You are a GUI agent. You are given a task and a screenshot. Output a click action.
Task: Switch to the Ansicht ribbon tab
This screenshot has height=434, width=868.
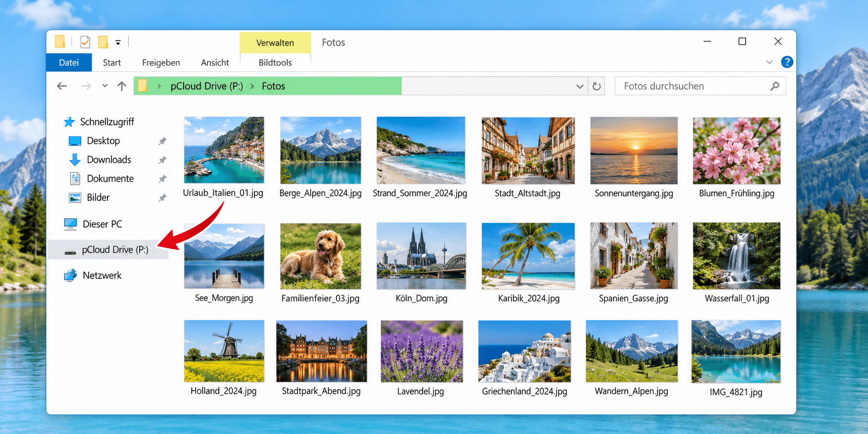pyautogui.click(x=215, y=63)
